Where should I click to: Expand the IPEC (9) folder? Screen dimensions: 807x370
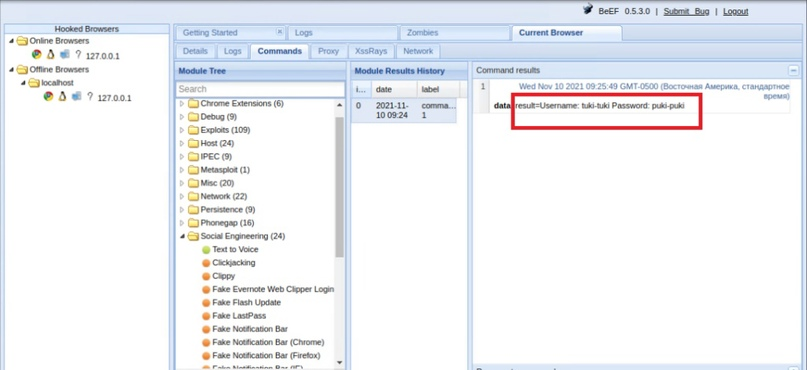[182, 156]
